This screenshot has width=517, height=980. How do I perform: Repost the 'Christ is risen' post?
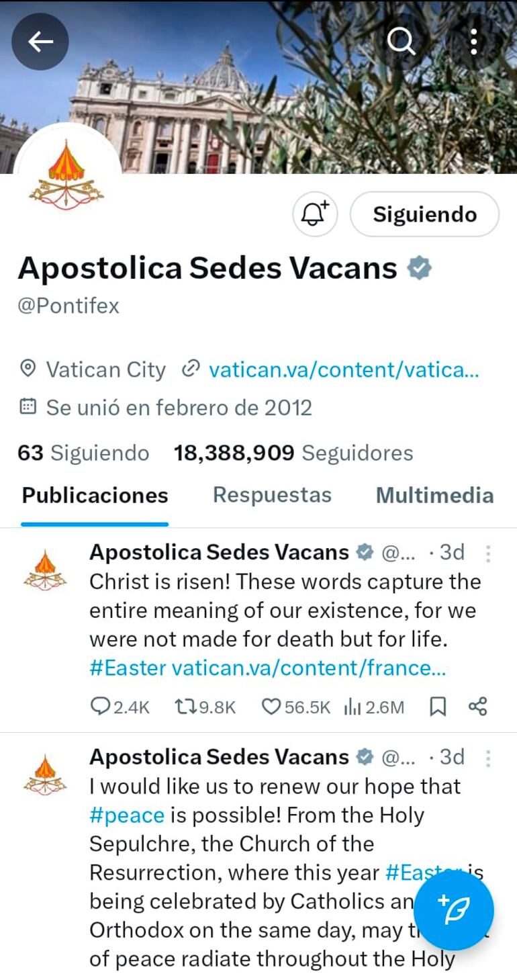click(x=184, y=707)
